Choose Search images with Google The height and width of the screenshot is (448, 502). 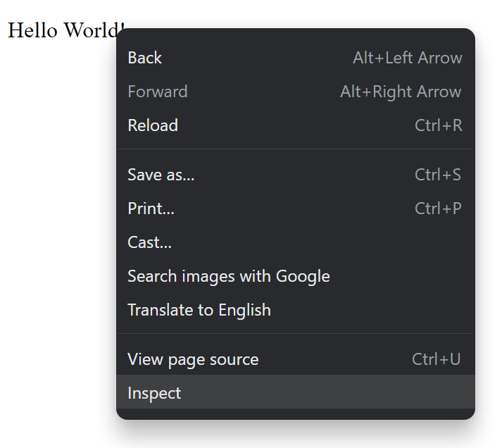point(296,276)
